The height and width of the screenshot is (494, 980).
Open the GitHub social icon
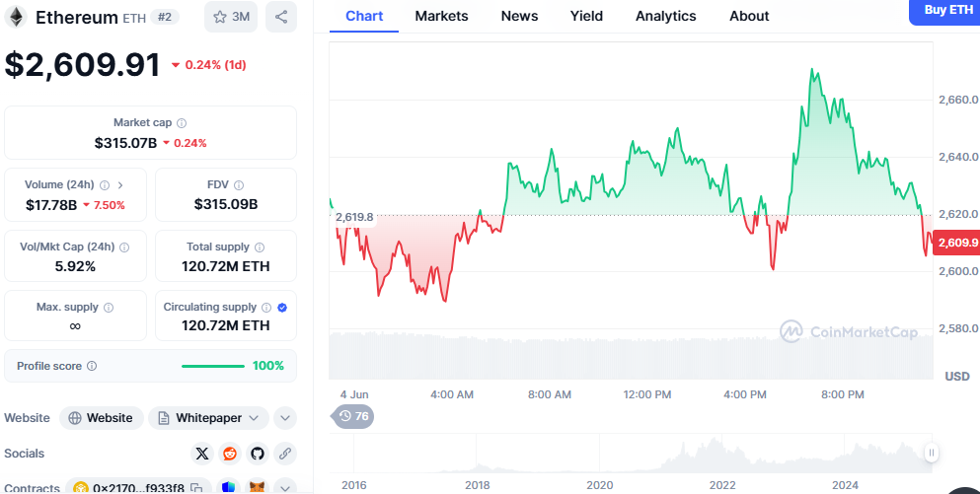[x=258, y=454]
